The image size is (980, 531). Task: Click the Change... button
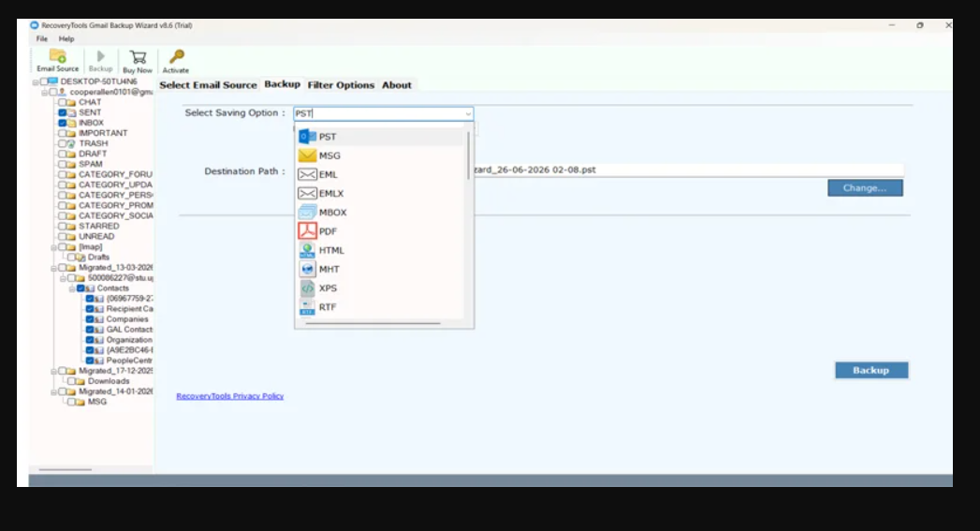click(865, 187)
